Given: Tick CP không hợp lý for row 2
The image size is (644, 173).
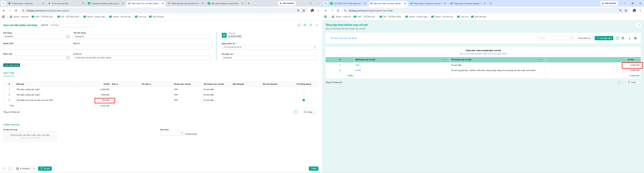Looking at the screenshot, I should pyautogui.click(x=304, y=95).
